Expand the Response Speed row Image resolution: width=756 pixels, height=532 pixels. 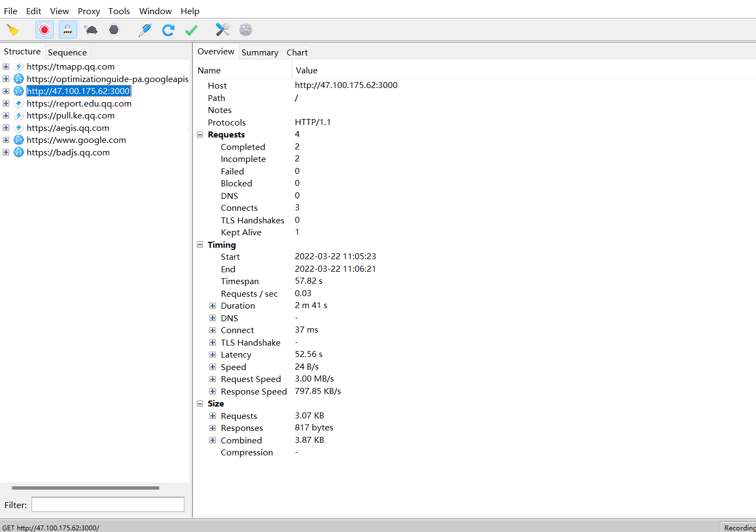[x=213, y=391]
